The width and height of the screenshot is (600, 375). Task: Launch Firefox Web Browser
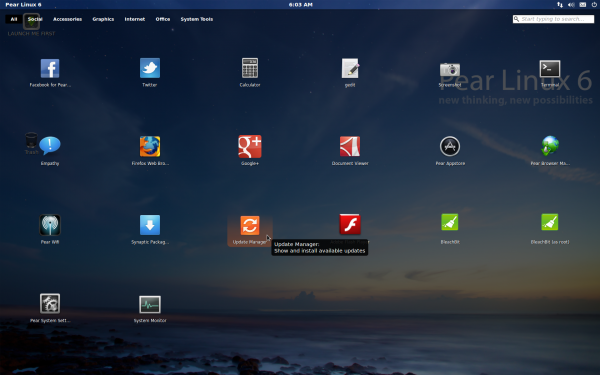(x=150, y=146)
